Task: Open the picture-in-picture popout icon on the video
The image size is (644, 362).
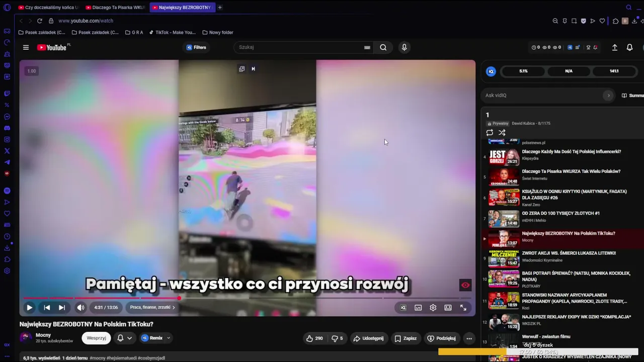Action: 242,69
